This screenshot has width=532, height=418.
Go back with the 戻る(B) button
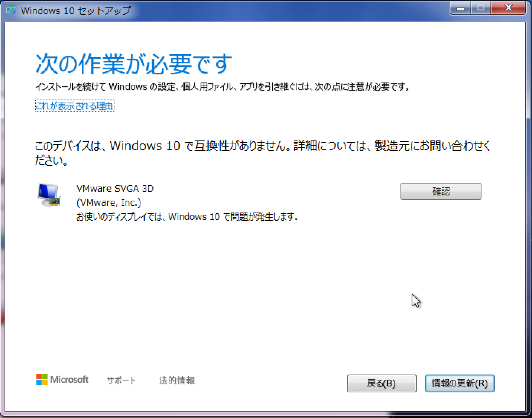[x=382, y=383]
